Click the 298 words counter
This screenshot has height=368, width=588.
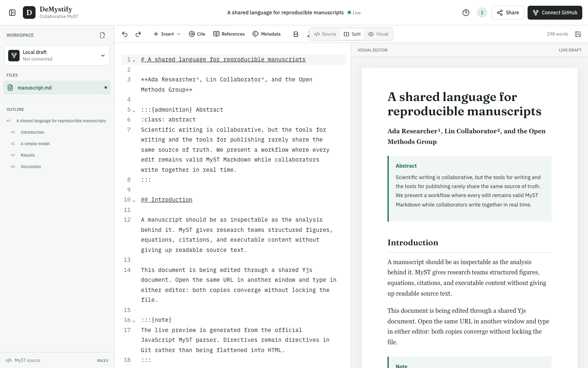pos(557,34)
